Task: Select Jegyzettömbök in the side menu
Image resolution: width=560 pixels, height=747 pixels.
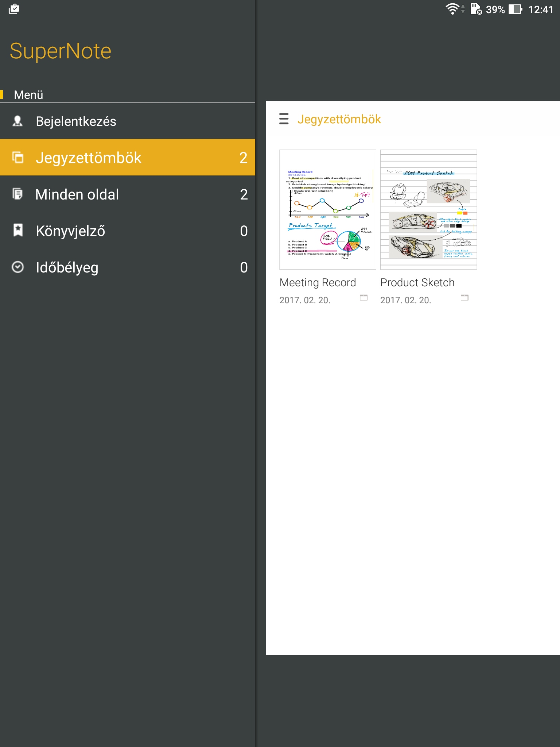Action: [128, 157]
